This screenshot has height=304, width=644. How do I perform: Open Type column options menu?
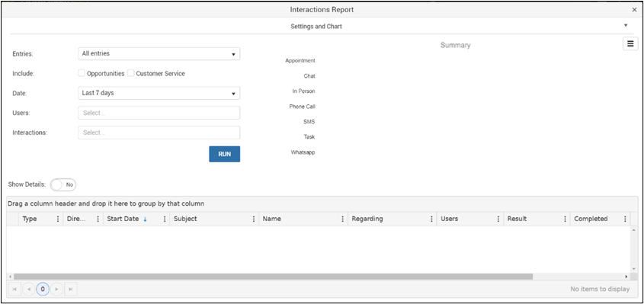pos(57,219)
